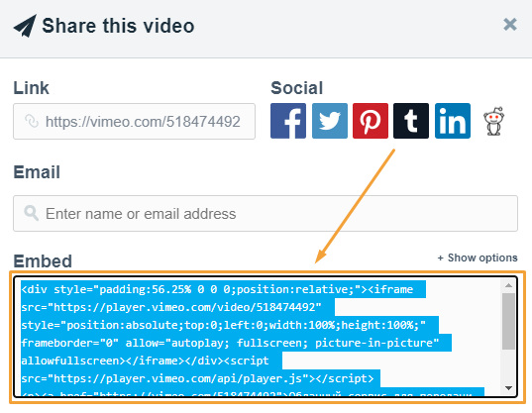The height and width of the screenshot is (413, 532).
Task: Click the paper plane share icon
Action: (x=25, y=26)
